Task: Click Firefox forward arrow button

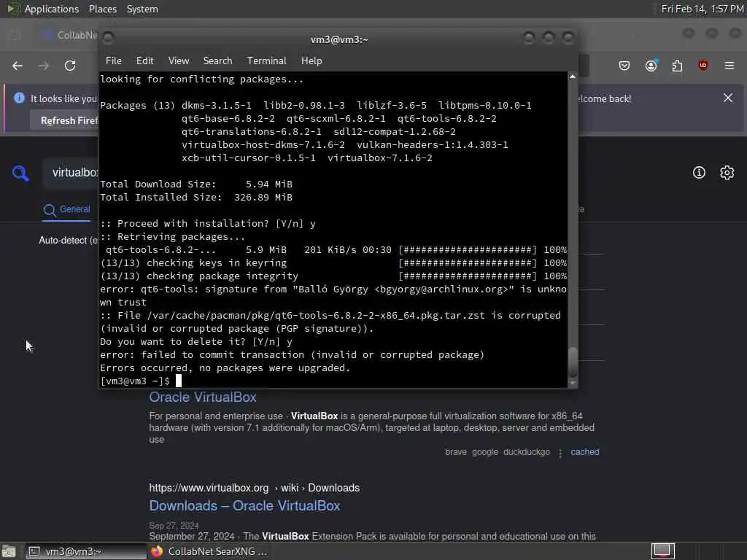Action: (44, 66)
